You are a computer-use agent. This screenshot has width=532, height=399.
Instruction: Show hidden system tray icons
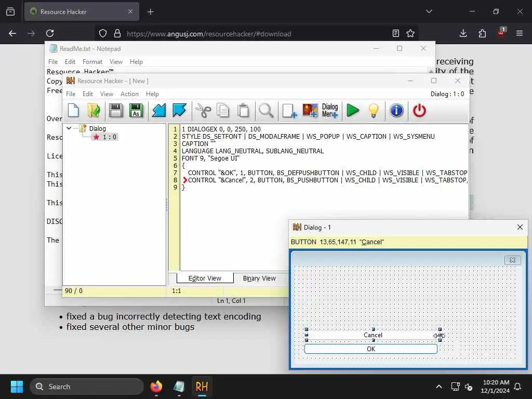pyautogui.click(x=438, y=387)
